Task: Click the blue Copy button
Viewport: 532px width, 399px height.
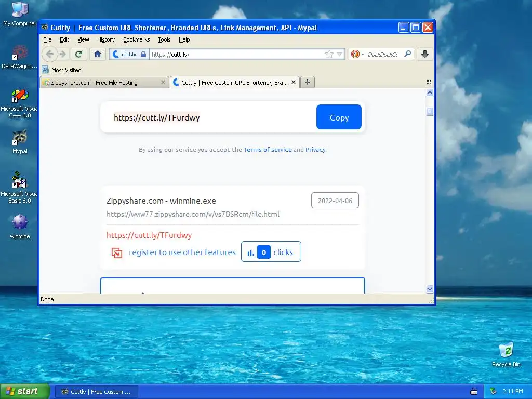Action: pos(339,117)
